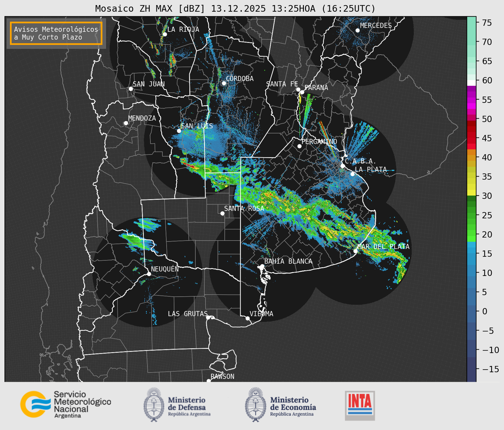The width and height of the screenshot is (504, 430).
Task: Select the RAWSON label
Action: (222, 376)
